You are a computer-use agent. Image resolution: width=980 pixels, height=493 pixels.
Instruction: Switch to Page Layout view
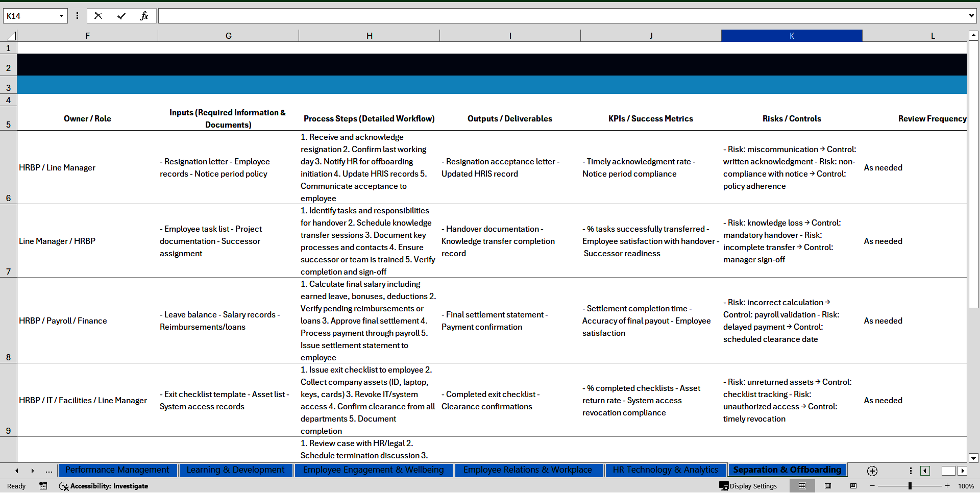[828, 486]
